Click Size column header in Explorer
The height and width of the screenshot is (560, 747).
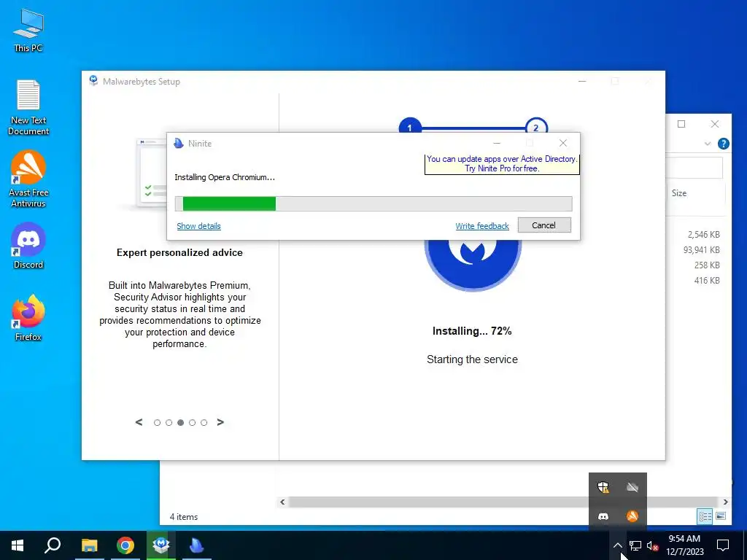(679, 192)
